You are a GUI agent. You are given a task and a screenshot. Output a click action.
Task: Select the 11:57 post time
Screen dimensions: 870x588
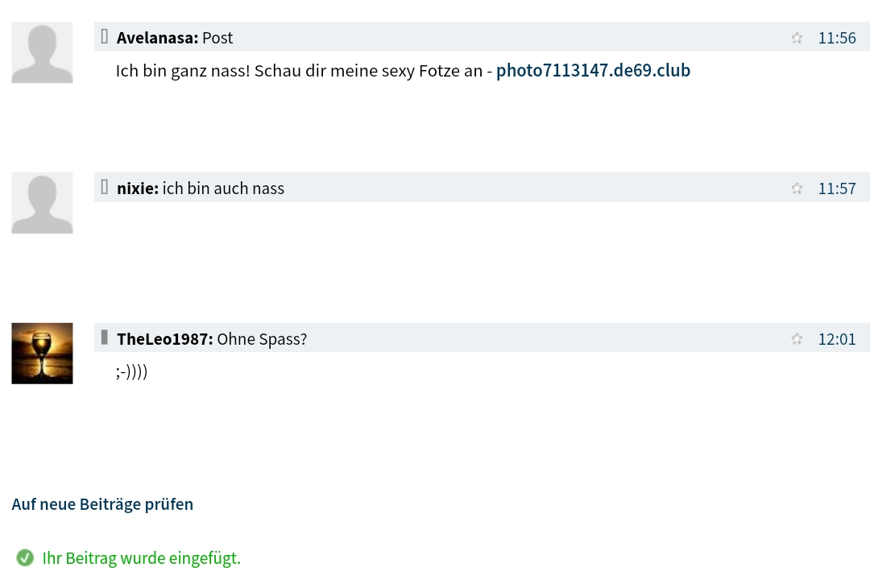click(x=837, y=188)
